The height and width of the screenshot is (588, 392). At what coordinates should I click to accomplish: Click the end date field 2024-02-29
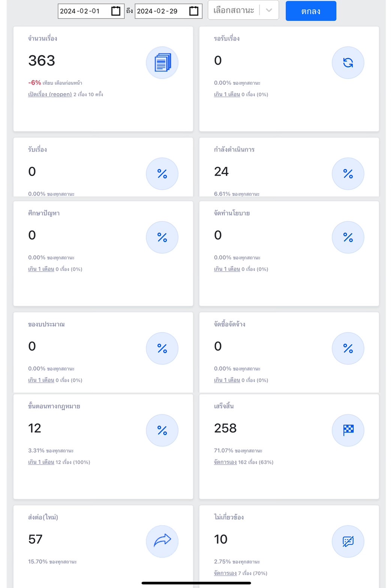coord(168,11)
